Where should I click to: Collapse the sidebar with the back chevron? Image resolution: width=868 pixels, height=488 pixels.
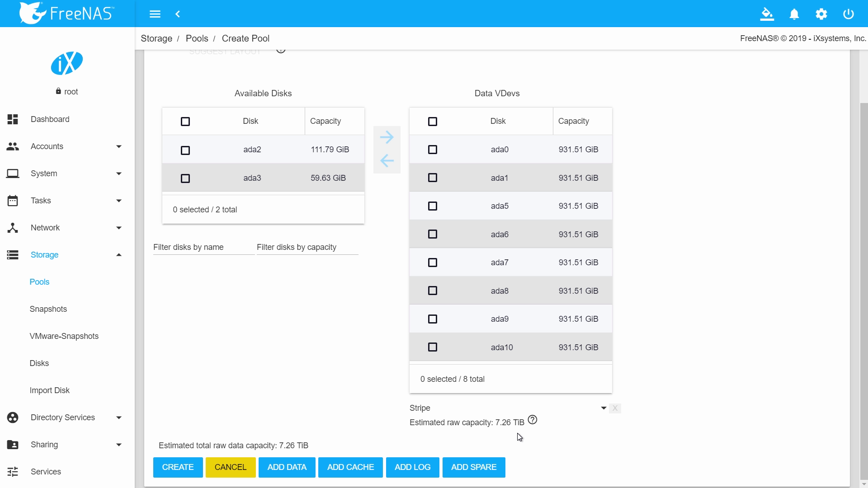pos(178,14)
